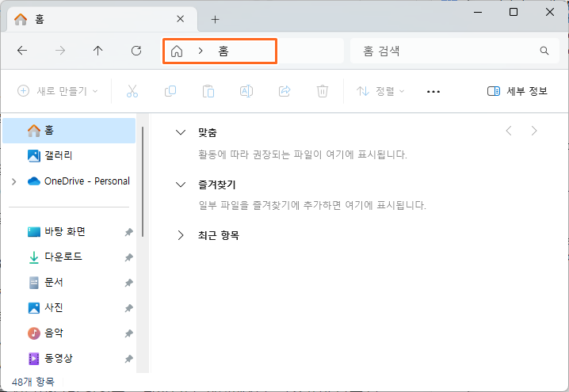Click the chevron after home icon in address bar
569x392 pixels.
click(x=200, y=51)
